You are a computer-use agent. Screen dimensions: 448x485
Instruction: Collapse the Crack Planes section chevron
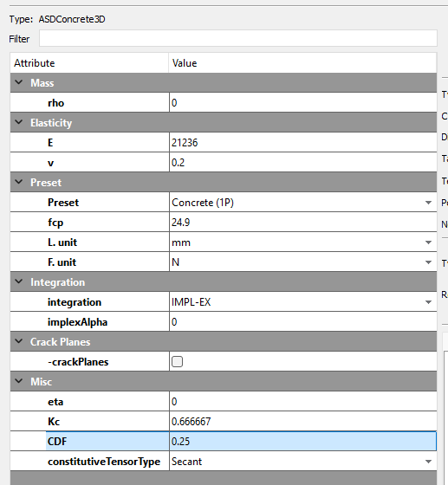click(19, 341)
